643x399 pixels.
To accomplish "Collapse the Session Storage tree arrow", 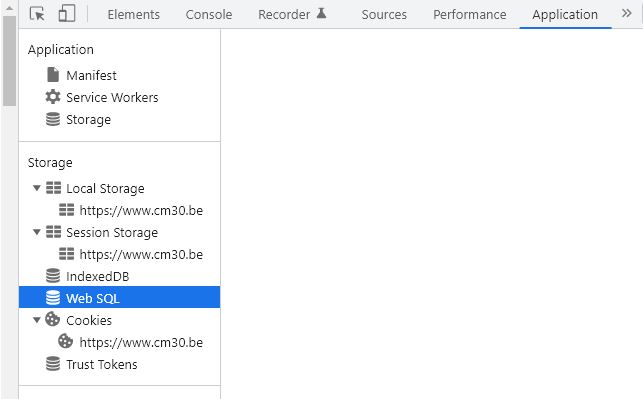I will click(x=37, y=232).
